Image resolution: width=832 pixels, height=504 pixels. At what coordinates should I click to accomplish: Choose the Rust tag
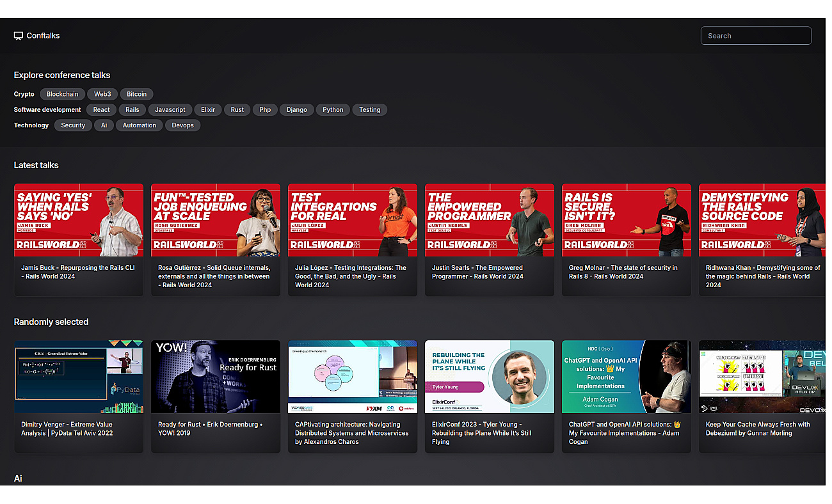pos(237,110)
